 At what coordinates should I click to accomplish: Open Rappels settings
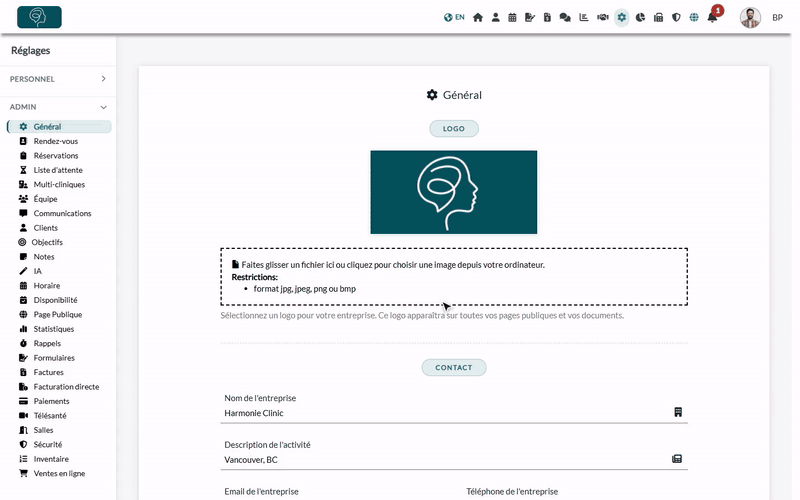tap(47, 343)
